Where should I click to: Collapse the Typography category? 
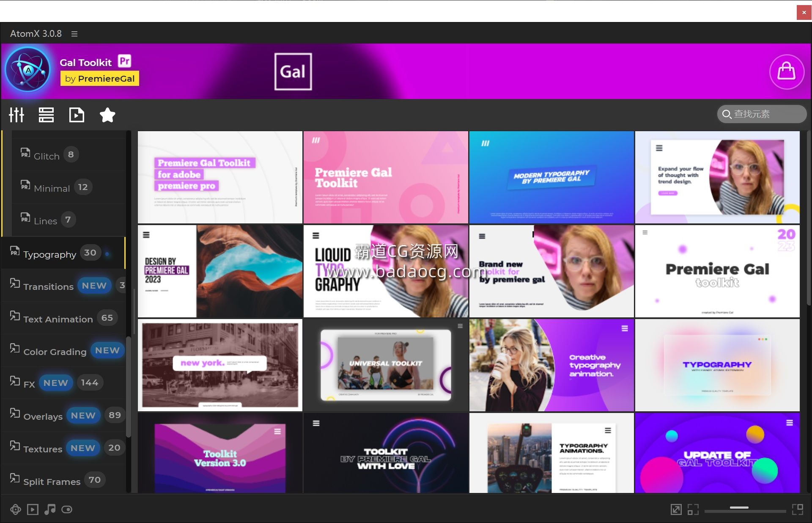63,253
